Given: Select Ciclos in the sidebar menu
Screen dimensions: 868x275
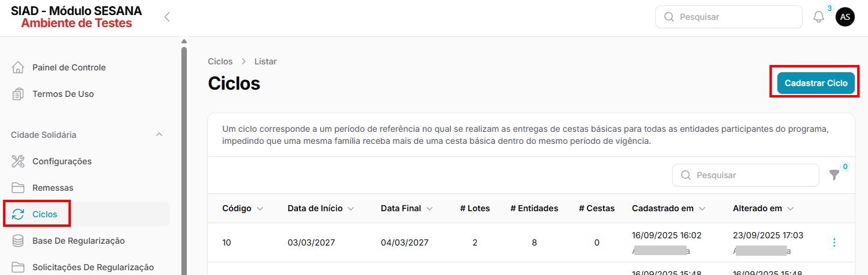Looking at the screenshot, I should tap(44, 214).
